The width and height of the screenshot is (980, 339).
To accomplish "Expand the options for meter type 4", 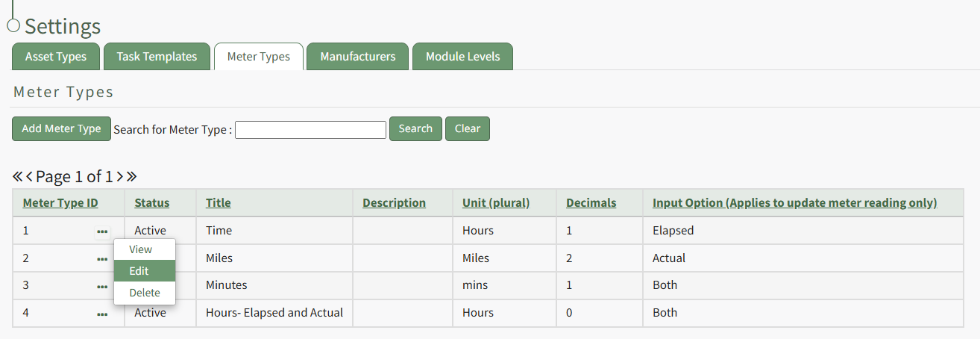I will (x=102, y=314).
